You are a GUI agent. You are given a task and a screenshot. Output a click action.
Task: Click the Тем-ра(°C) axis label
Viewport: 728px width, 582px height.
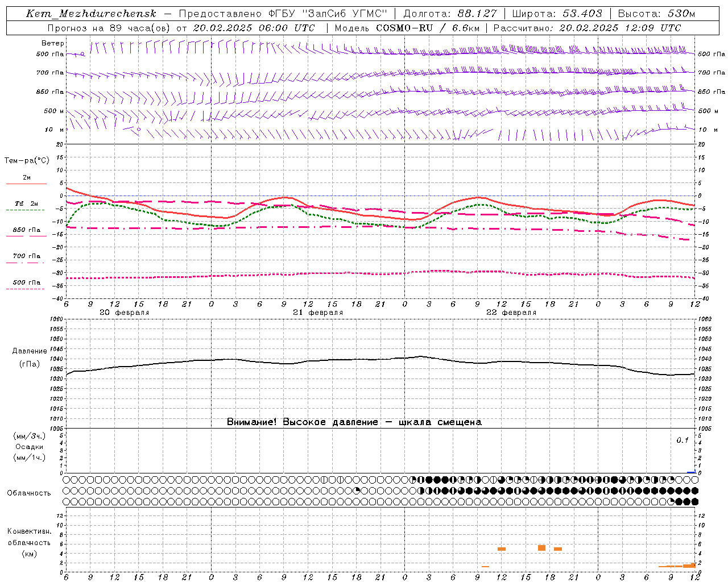27,161
